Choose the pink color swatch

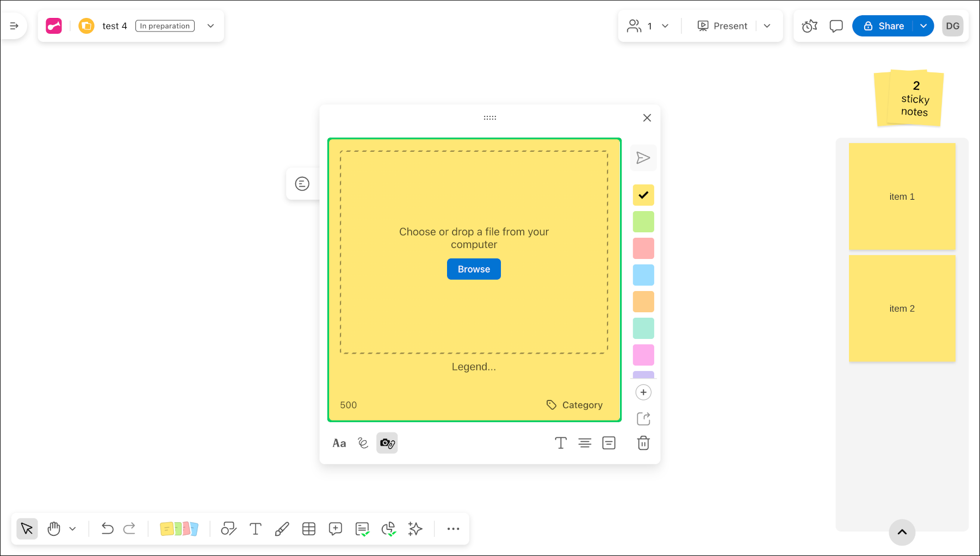(643, 355)
